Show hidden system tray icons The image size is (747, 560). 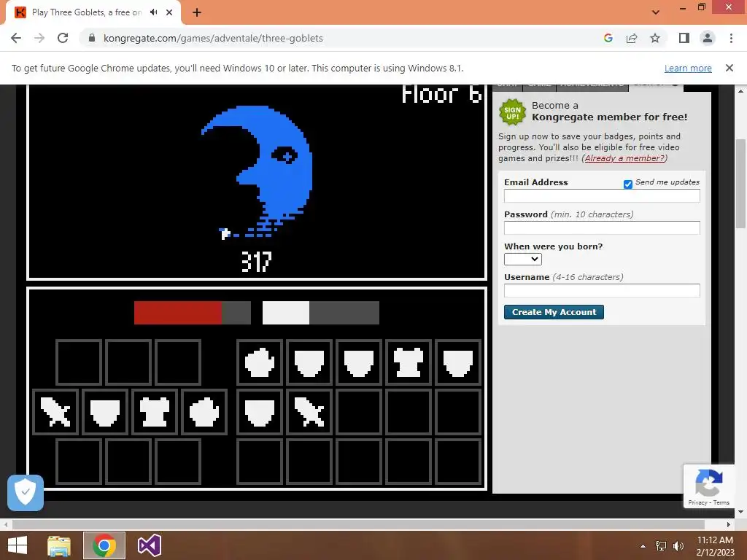coord(643,546)
